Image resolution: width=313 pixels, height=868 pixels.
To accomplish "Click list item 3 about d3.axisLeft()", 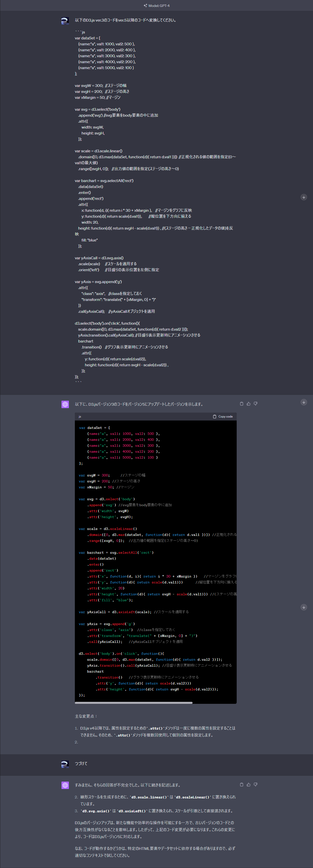I will click(x=157, y=811).
